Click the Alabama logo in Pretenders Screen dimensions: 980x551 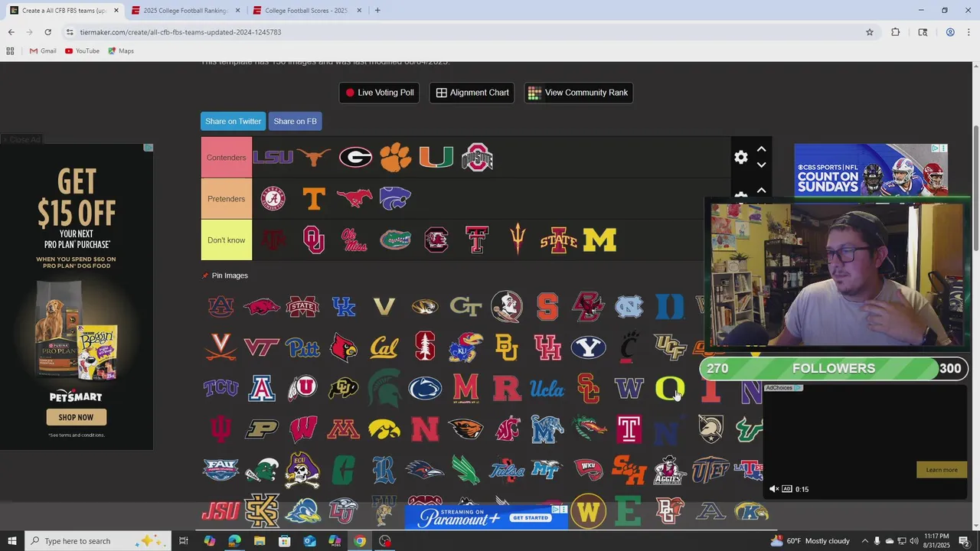(x=273, y=199)
